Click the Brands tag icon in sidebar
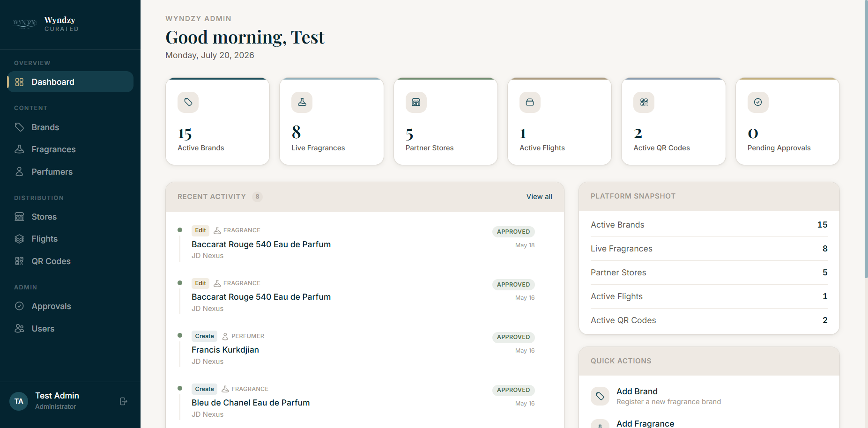The image size is (868, 428). pyautogui.click(x=19, y=127)
